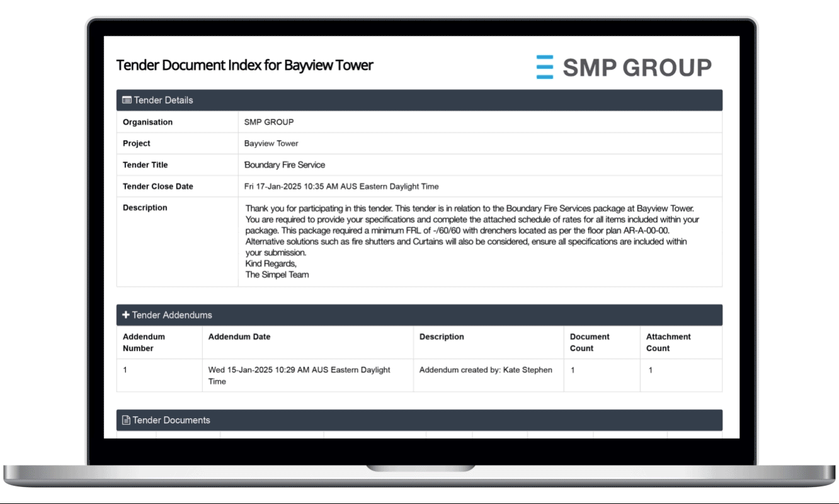Click "Addendum created by: Kate Stephen" cell
Image resolution: width=839 pixels, height=504 pixels.
[486, 370]
